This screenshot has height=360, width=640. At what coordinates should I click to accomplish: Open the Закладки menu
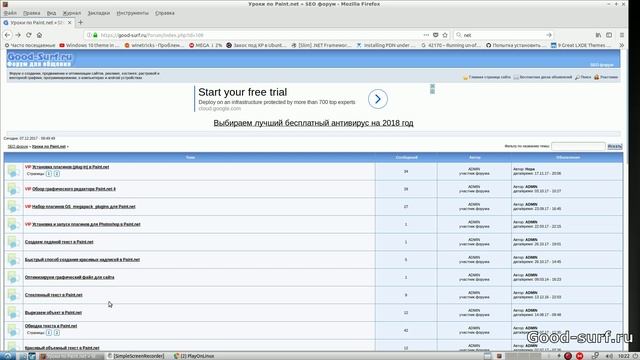[x=98, y=13]
